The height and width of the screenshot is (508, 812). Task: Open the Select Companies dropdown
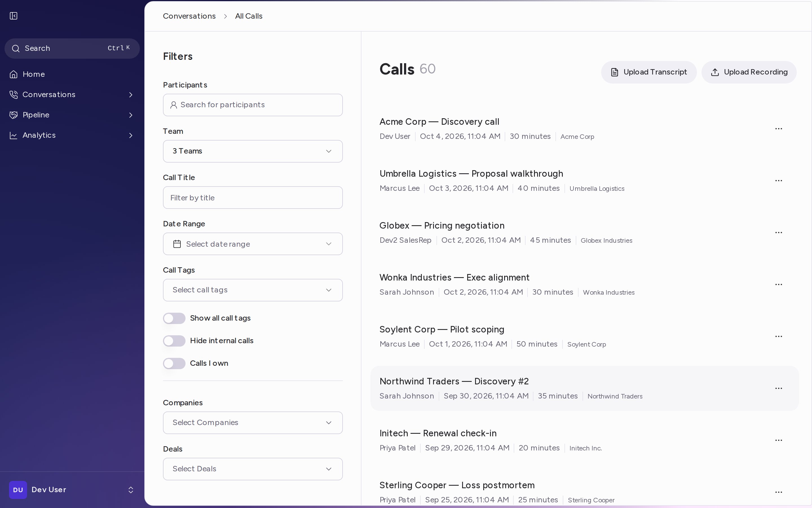click(x=253, y=423)
